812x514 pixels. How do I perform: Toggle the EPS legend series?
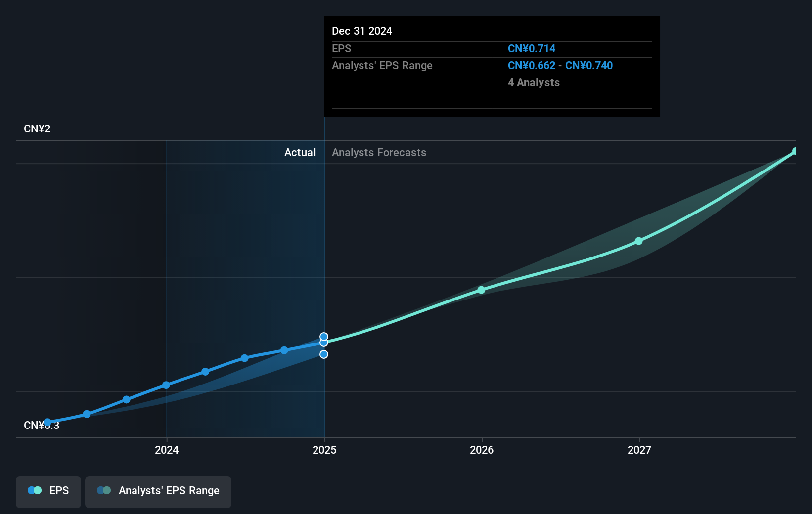(48, 492)
